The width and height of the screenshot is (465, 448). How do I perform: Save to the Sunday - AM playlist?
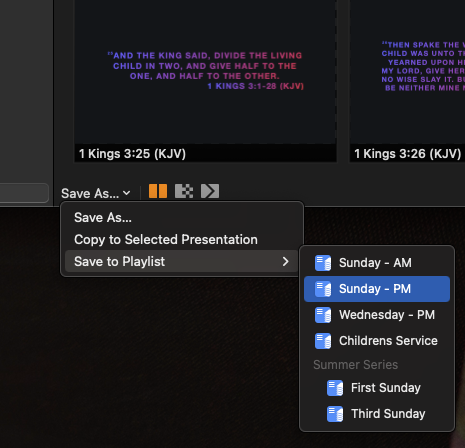(x=377, y=263)
